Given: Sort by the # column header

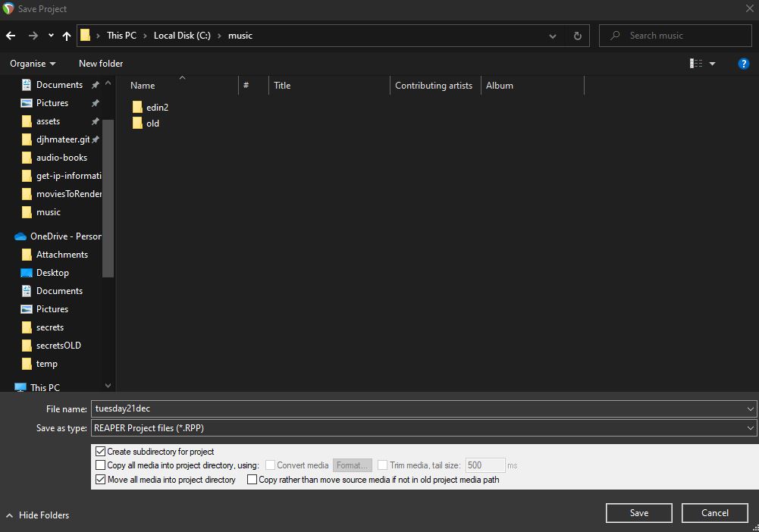Looking at the screenshot, I should pos(246,86).
